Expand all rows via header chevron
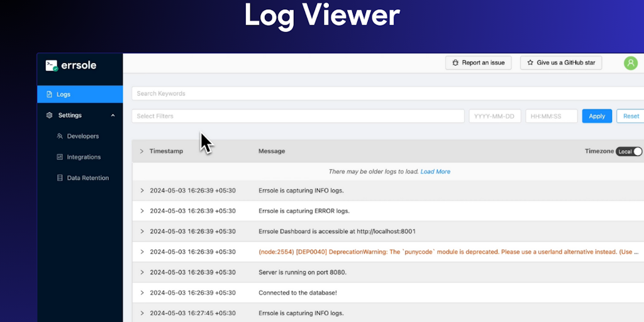 tap(142, 151)
